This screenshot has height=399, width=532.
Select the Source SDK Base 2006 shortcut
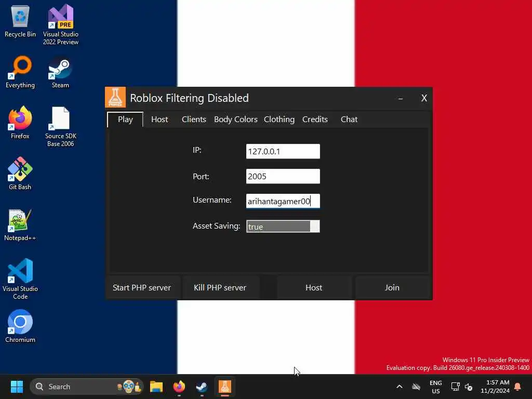pos(61,127)
